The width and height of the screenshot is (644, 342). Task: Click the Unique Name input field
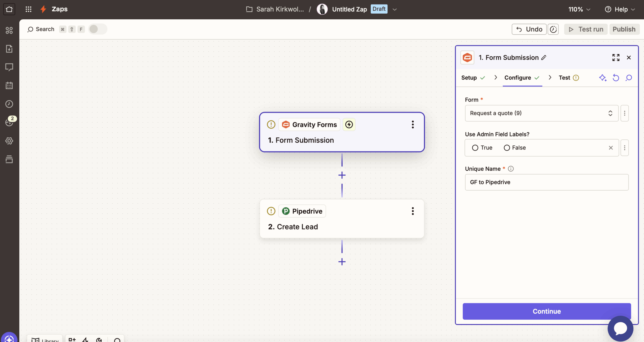(x=546, y=182)
